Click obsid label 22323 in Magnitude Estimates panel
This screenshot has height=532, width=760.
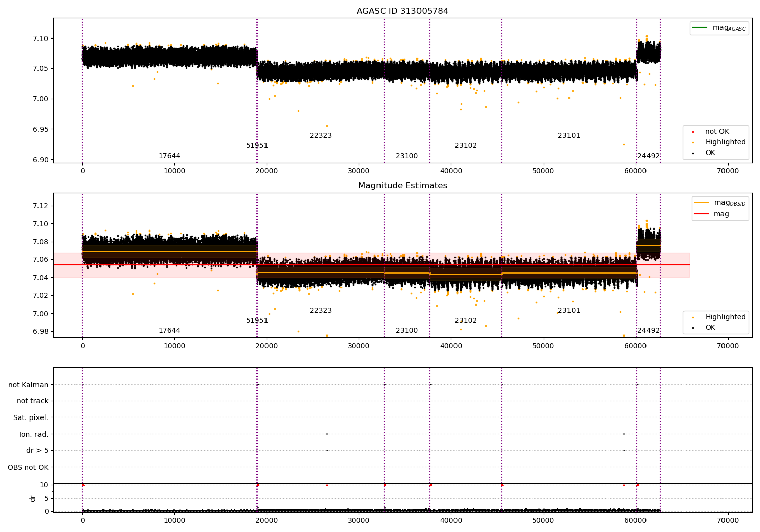coord(321,311)
